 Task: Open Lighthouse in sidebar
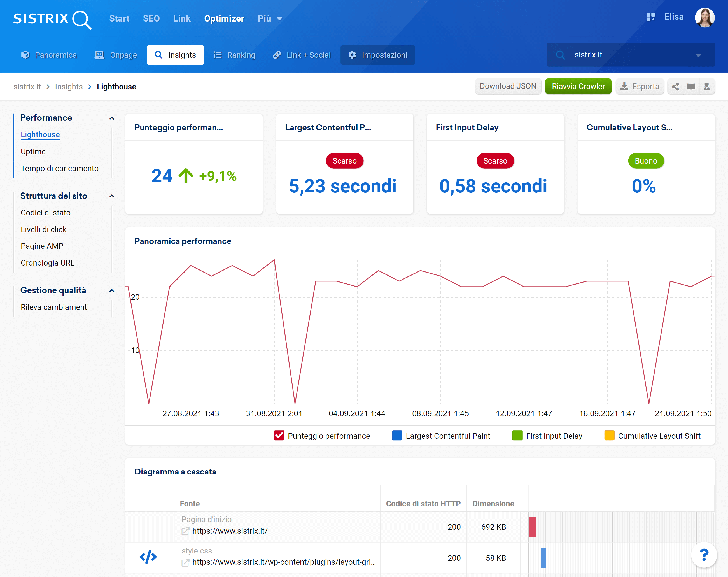(40, 134)
